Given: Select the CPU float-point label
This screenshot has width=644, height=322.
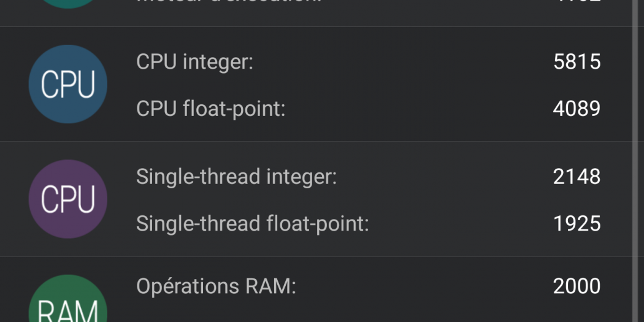Looking at the screenshot, I should [210, 109].
